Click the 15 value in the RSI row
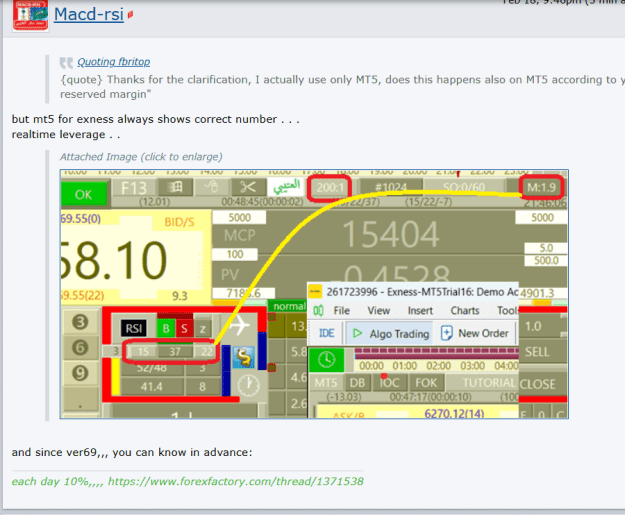 click(x=143, y=352)
